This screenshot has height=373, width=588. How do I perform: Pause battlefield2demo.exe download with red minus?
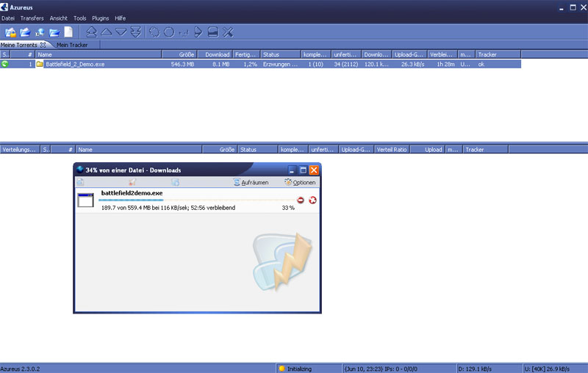click(301, 200)
